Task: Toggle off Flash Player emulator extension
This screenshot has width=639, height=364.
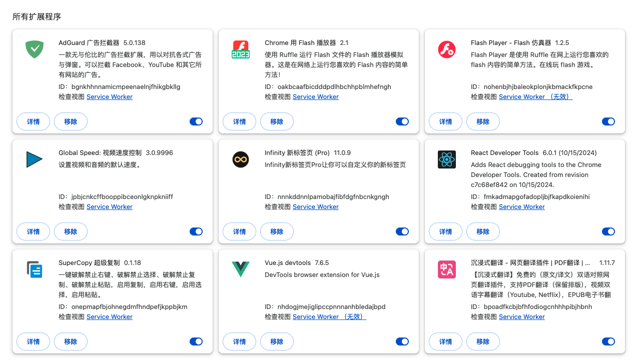Action: (x=608, y=121)
